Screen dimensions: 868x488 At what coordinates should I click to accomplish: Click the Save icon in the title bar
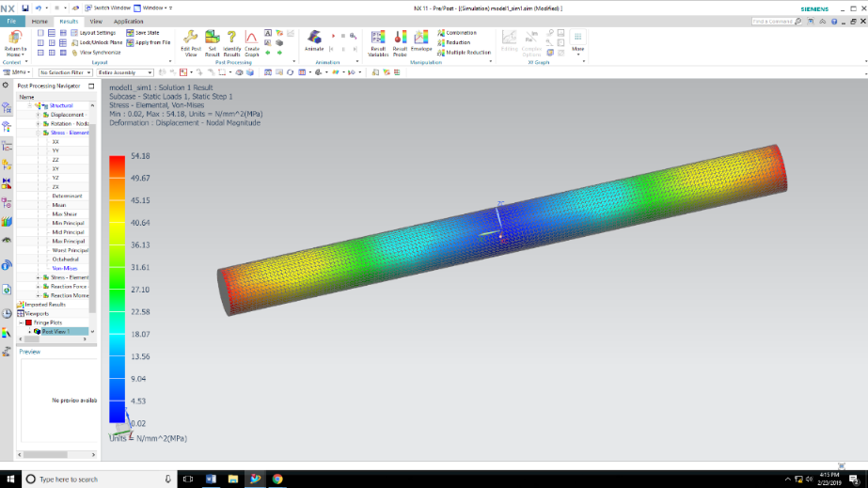pyautogui.click(x=24, y=8)
